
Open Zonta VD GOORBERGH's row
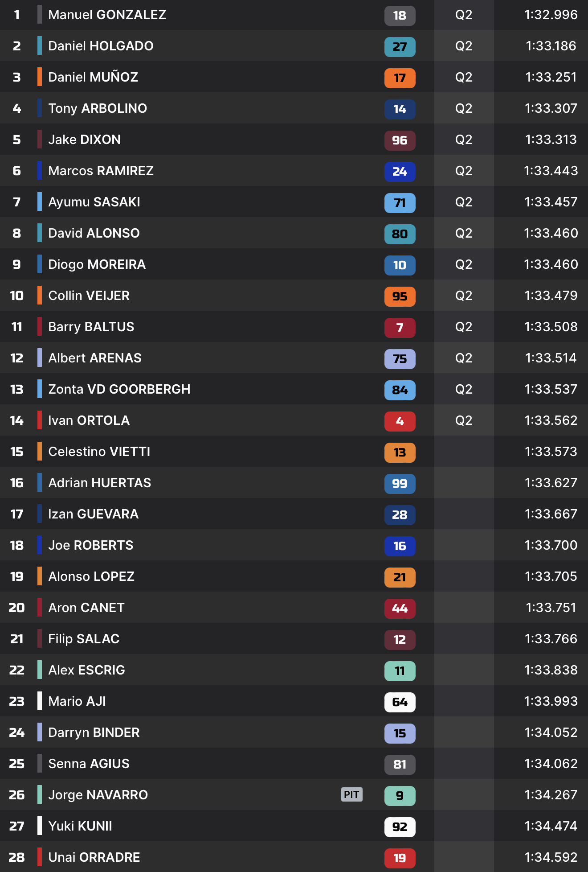click(119, 389)
